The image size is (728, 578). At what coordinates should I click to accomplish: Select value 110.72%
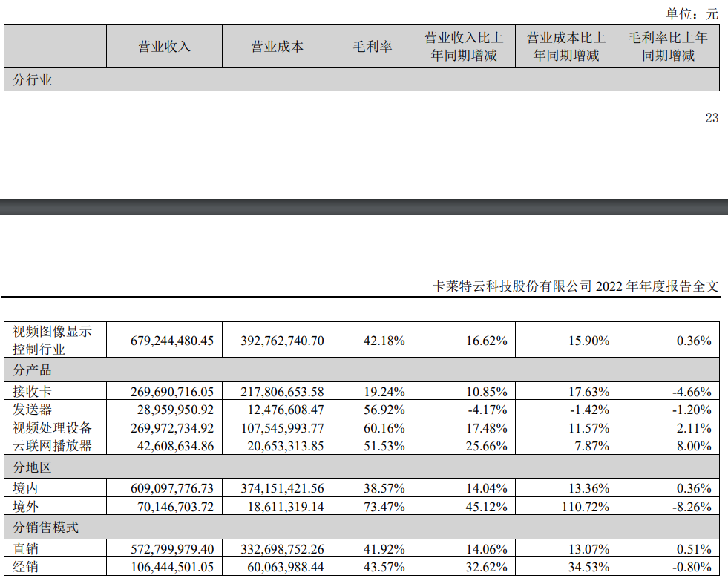pyautogui.click(x=586, y=507)
